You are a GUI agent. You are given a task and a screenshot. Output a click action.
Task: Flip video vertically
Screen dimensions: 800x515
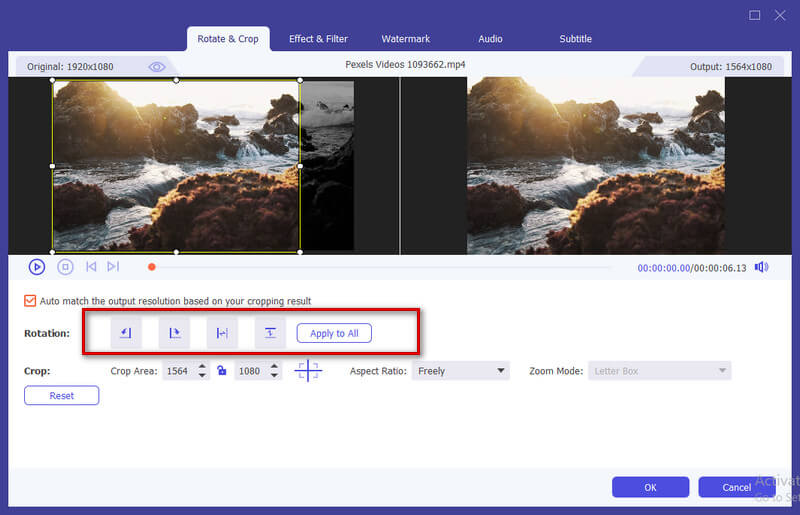coord(270,333)
